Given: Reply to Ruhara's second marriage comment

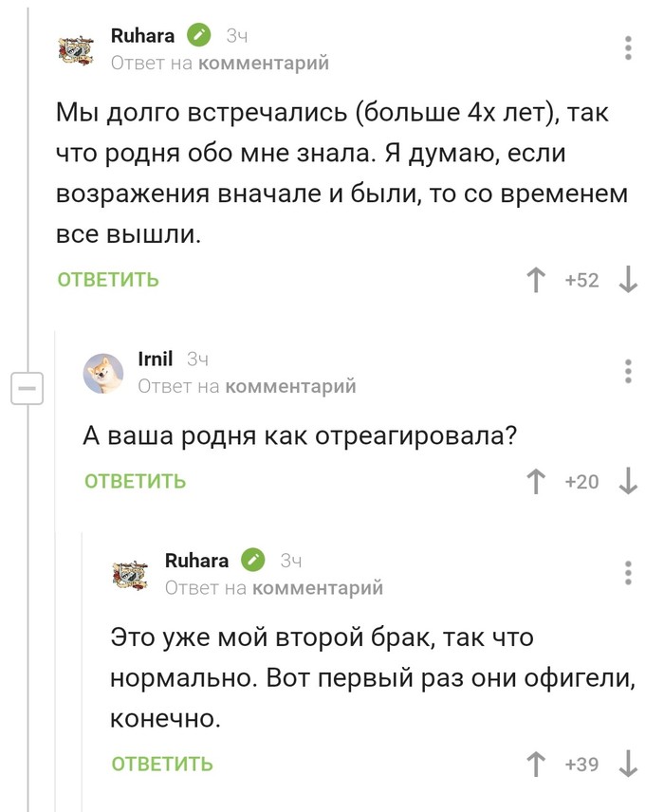Looking at the screenshot, I should click(162, 764).
